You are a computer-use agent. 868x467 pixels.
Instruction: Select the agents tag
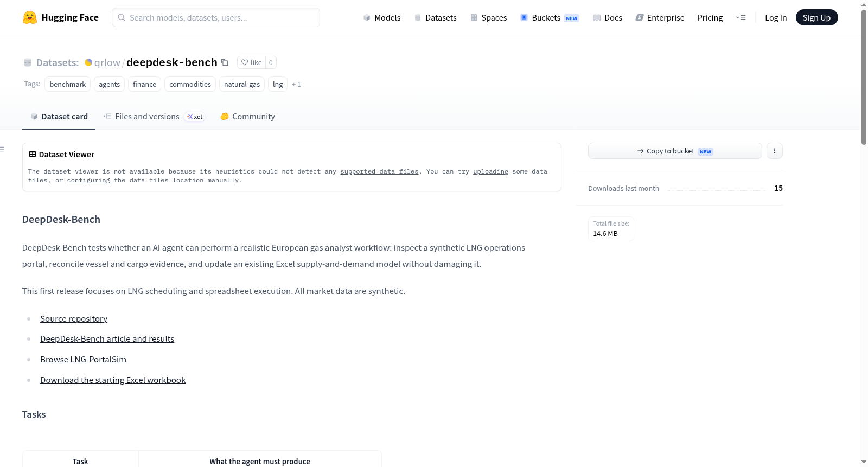[x=110, y=84]
